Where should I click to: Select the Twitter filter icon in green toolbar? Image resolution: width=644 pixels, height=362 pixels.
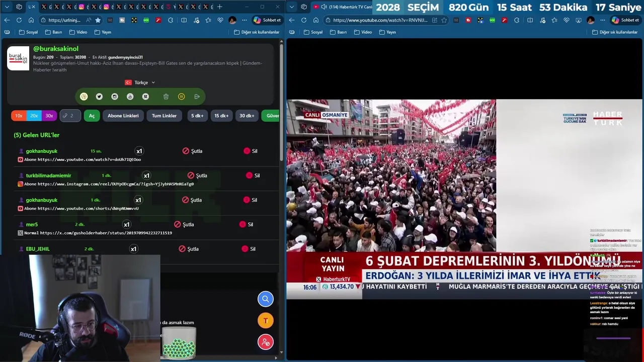coord(99,97)
